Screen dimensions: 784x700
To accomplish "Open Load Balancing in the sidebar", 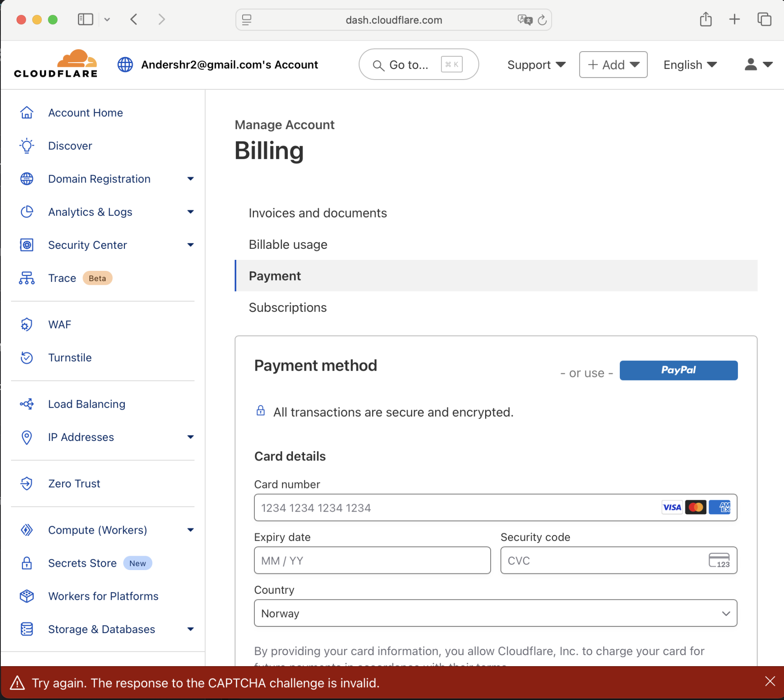I will coord(87,404).
